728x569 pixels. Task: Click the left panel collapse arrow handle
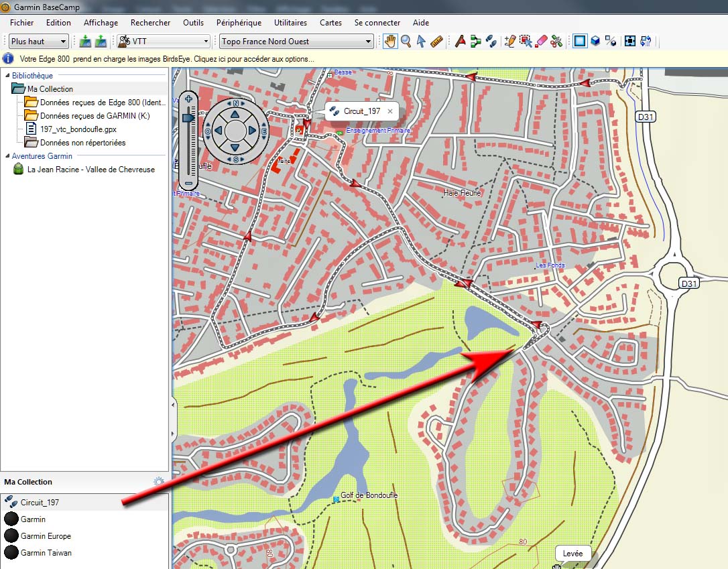[x=173, y=405]
